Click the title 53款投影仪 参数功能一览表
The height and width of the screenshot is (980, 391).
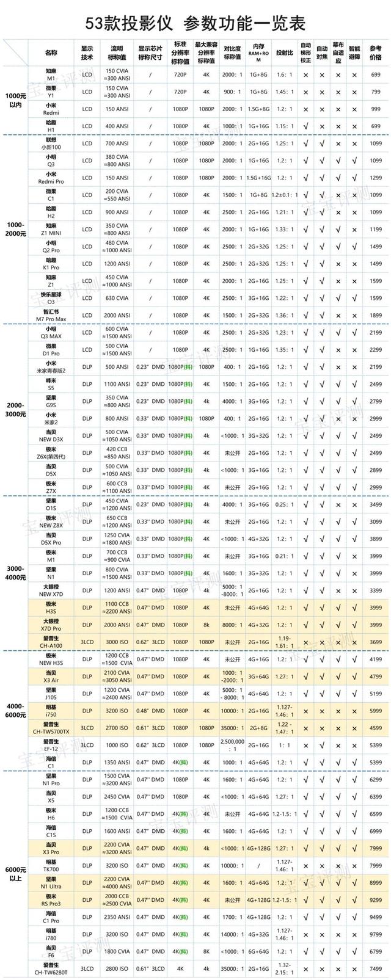point(195,23)
